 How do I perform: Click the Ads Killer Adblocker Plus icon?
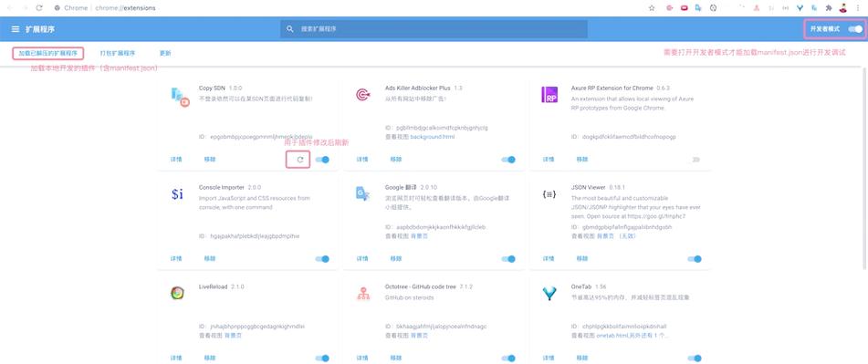click(363, 95)
